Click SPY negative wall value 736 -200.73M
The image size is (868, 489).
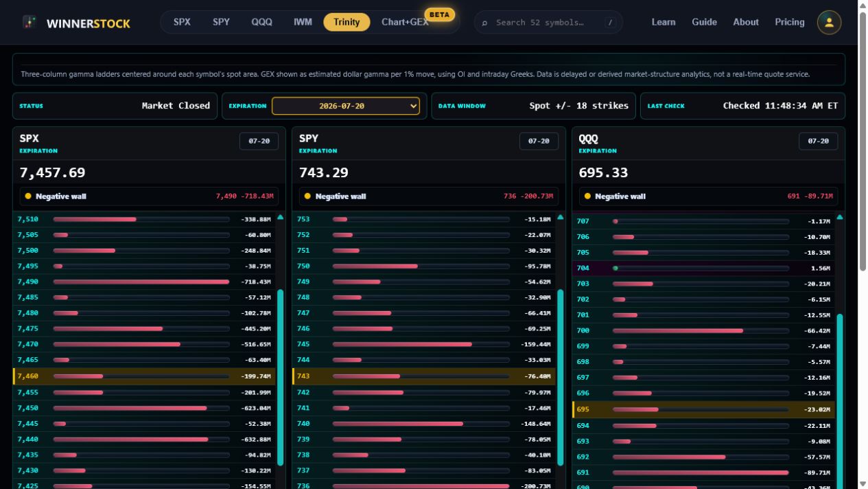(528, 196)
